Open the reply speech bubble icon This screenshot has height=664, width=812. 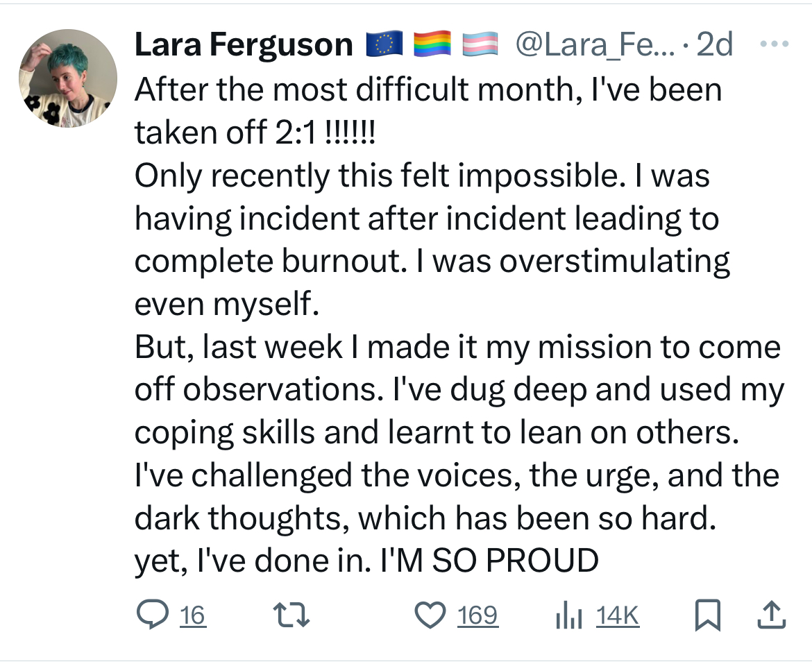(152, 614)
